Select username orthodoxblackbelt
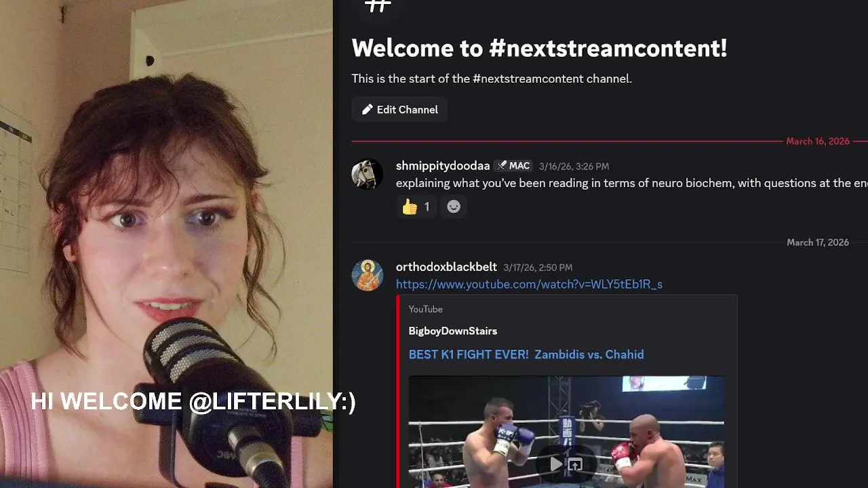Screen dimensions: 868x488 [446, 267]
